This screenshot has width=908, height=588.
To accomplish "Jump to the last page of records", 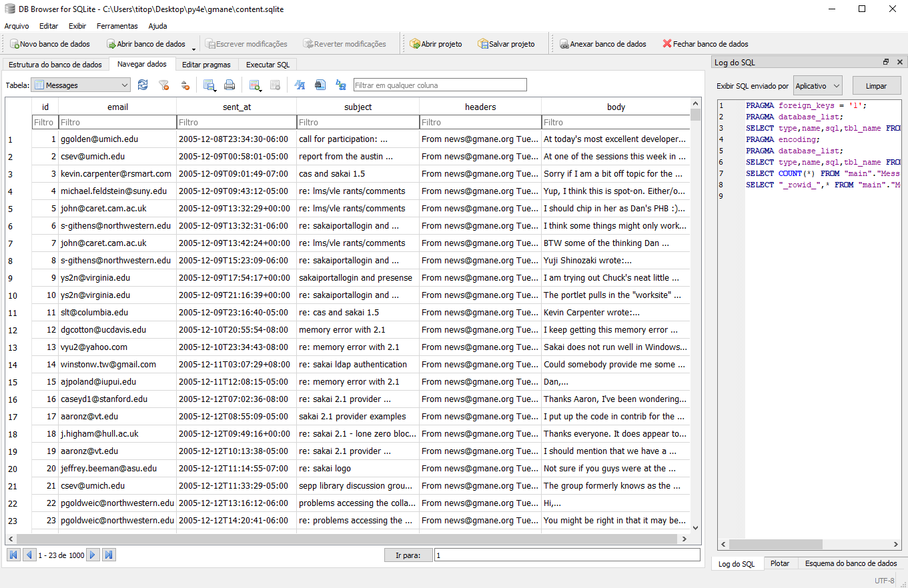I will tap(109, 554).
